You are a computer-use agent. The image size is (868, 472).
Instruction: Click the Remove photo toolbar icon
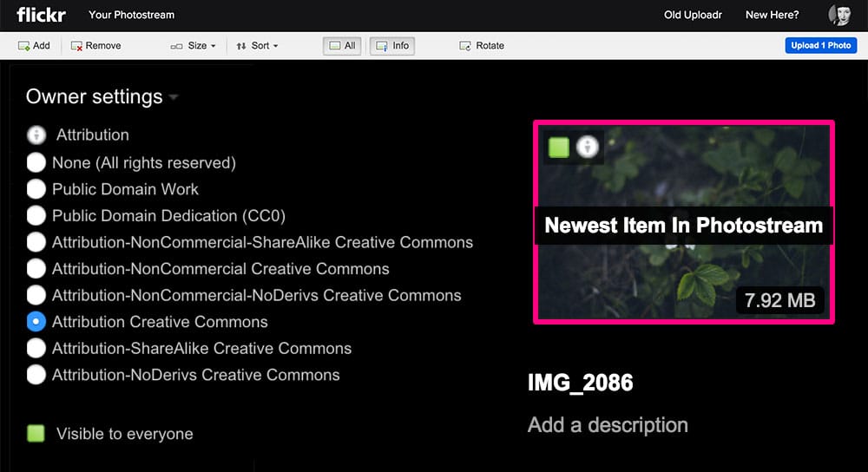[x=76, y=46]
